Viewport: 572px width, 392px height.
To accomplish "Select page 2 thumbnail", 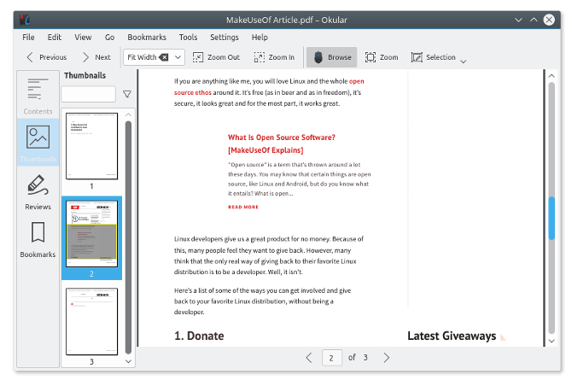I will tap(91, 234).
